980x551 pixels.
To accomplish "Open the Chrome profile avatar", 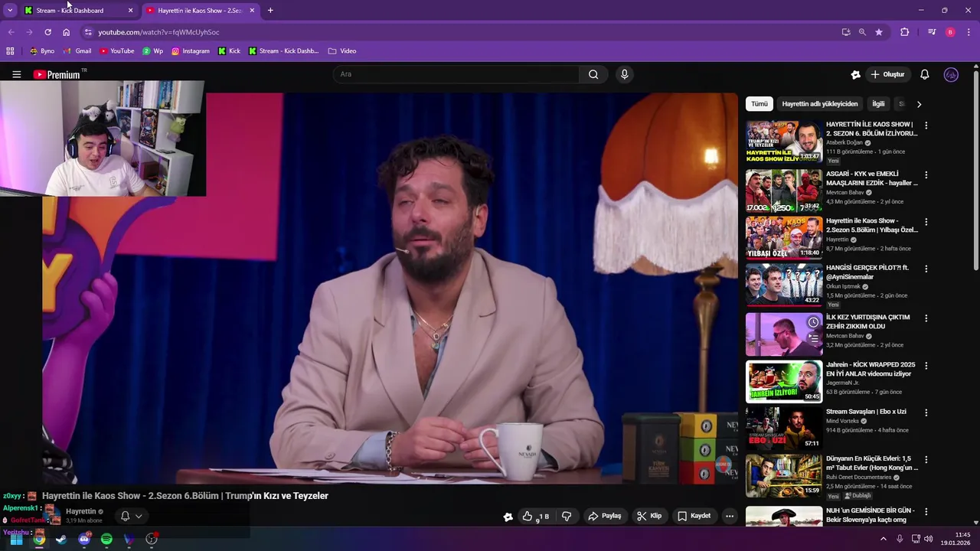I will click(x=950, y=32).
